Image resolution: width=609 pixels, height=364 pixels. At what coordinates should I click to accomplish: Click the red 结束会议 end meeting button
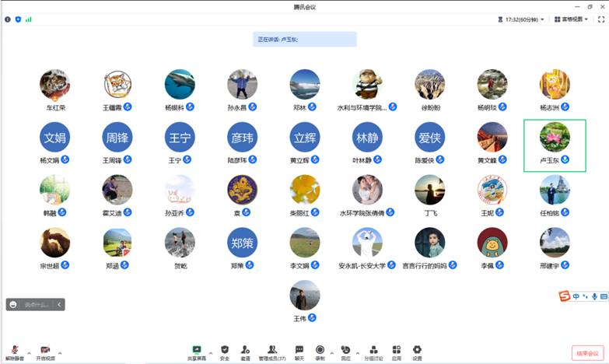[587, 352]
